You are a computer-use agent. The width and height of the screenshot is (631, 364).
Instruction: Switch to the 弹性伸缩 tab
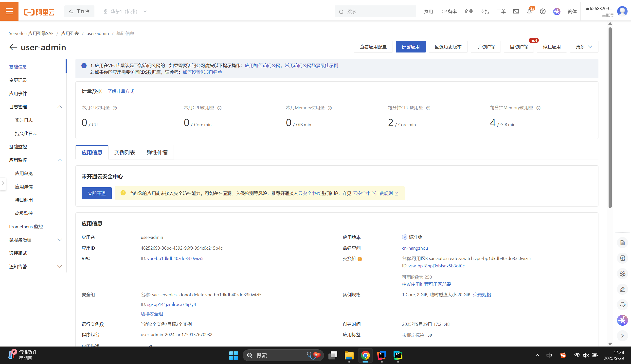pos(157,153)
